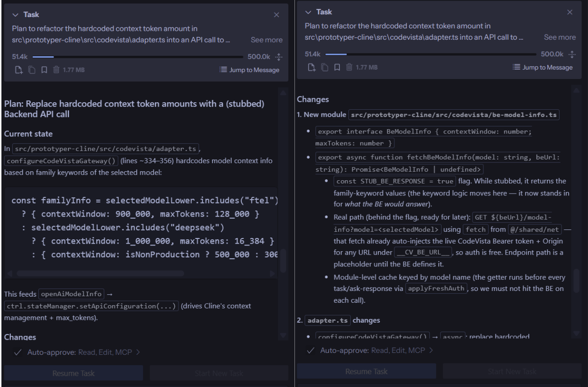588x387 pixels.
Task: Close the right Task header with X
Action: pos(570,11)
